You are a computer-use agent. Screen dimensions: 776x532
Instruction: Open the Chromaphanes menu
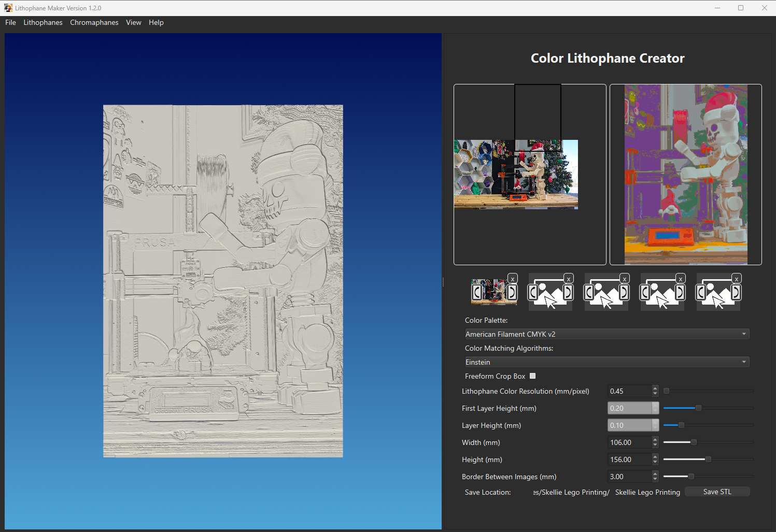pos(94,22)
